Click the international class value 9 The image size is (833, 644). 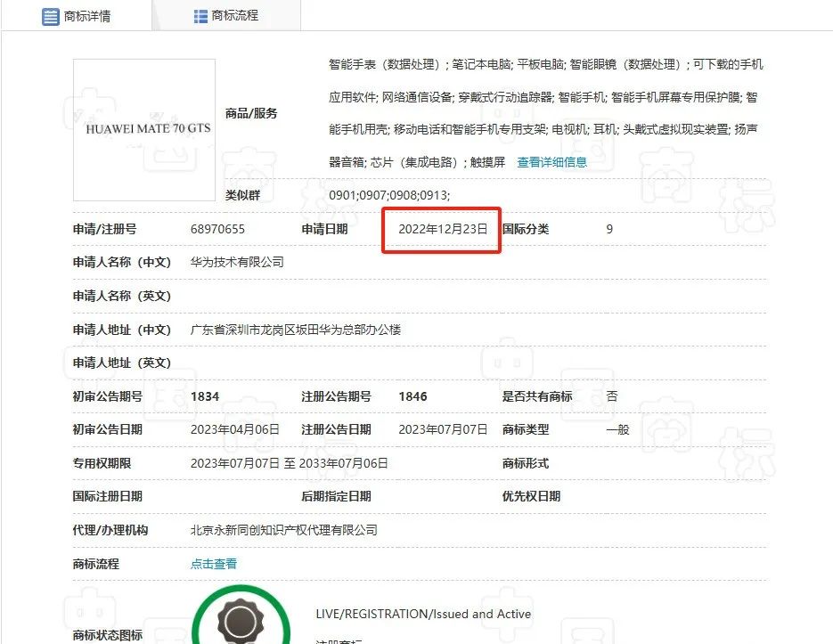point(609,229)
